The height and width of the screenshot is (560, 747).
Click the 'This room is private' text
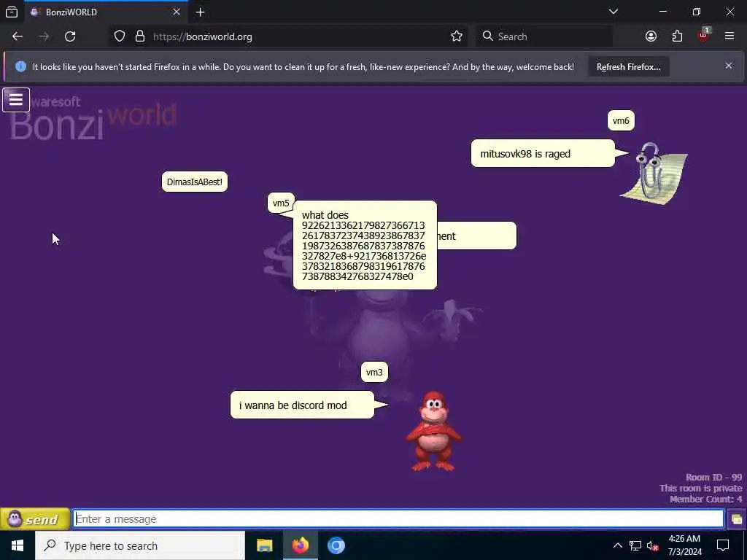701,488
